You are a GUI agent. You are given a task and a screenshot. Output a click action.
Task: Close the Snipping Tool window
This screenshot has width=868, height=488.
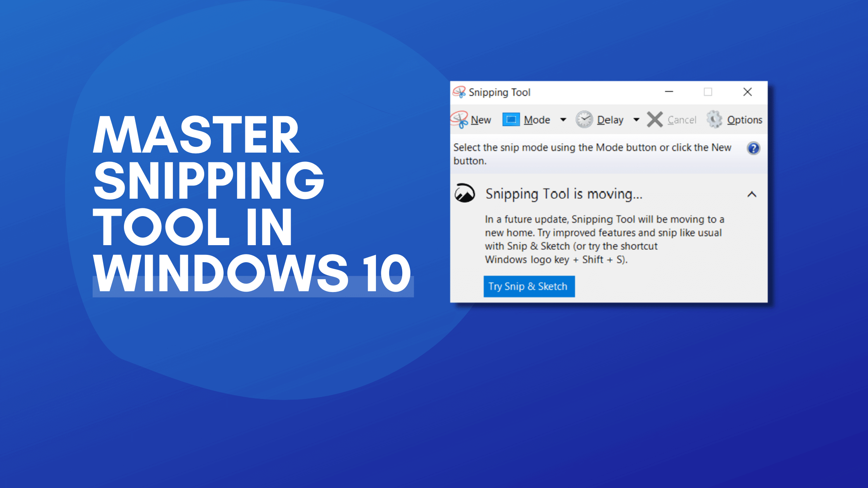coord(747,92)
